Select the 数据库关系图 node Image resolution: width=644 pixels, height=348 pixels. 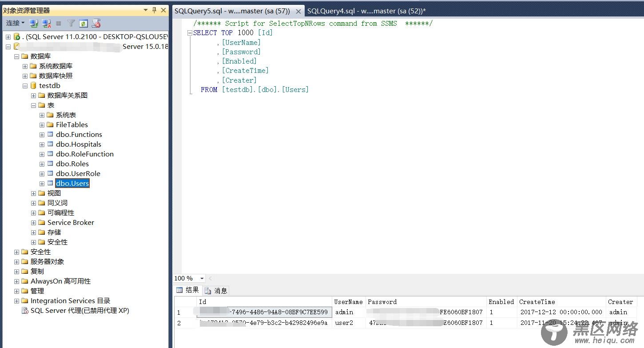pyautogui.click(x=68, y=95)
